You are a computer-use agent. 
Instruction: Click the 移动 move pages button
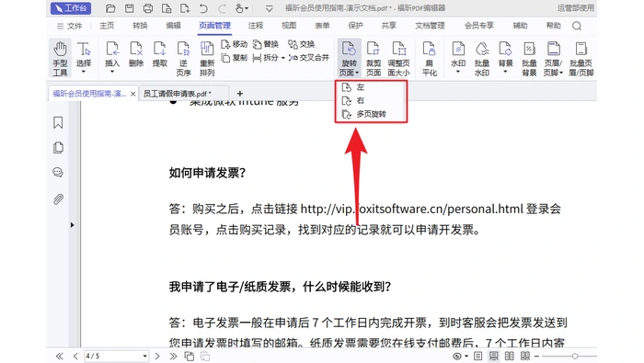click(x=234, y=44)
